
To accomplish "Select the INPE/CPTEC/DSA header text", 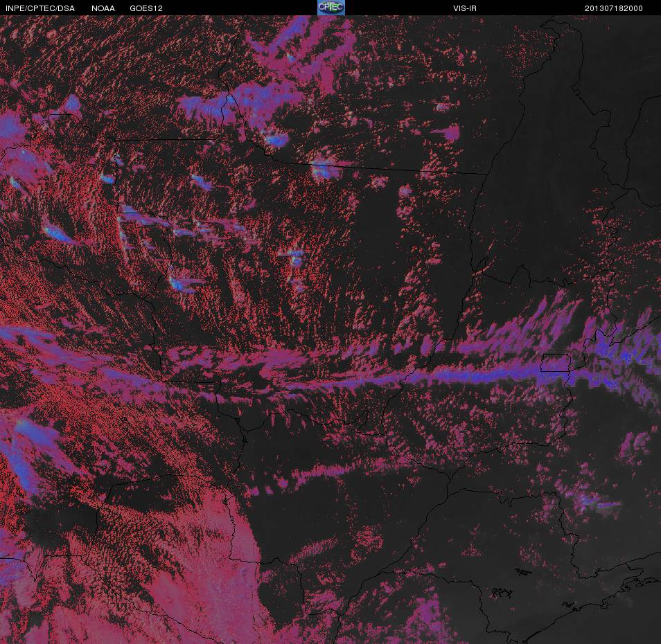I will point(40,8).
